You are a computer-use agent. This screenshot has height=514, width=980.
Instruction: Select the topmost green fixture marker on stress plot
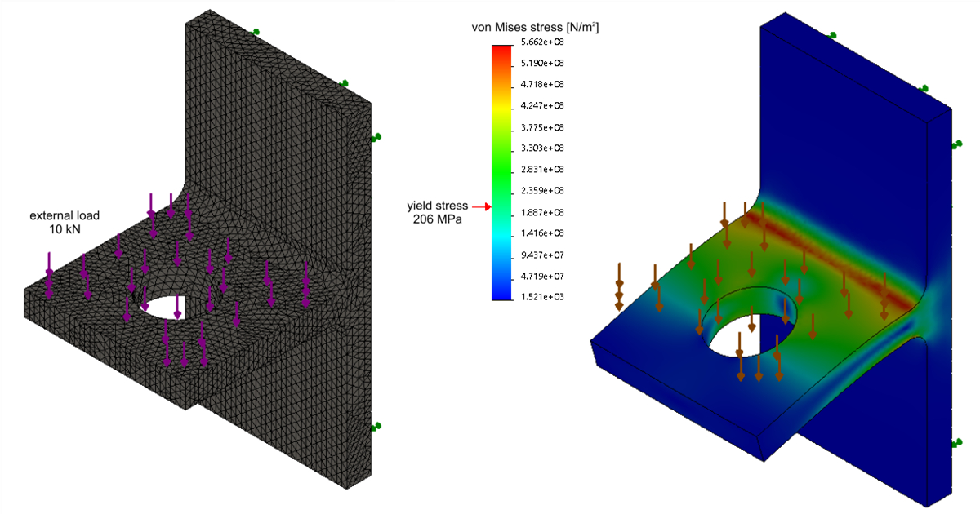pos(832,35)
